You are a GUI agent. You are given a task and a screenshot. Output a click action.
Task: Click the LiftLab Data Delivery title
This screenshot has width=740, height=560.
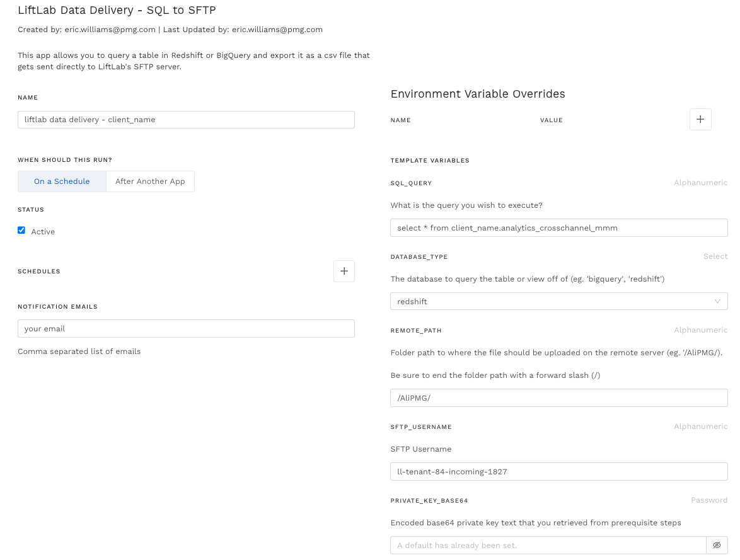click(117, 10)
